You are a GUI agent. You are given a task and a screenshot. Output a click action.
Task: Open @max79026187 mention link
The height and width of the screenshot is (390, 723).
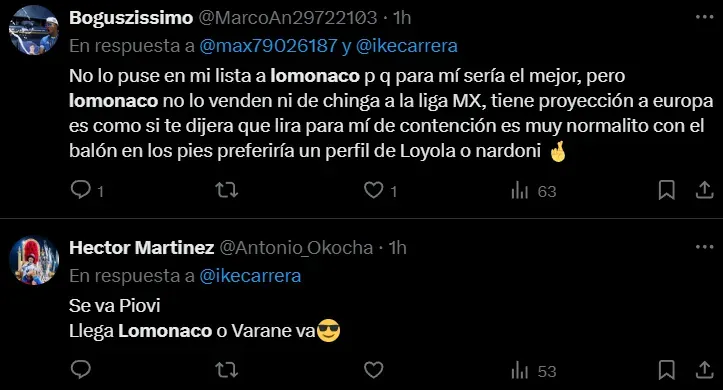pyautogui.click(x=268, y=46)
